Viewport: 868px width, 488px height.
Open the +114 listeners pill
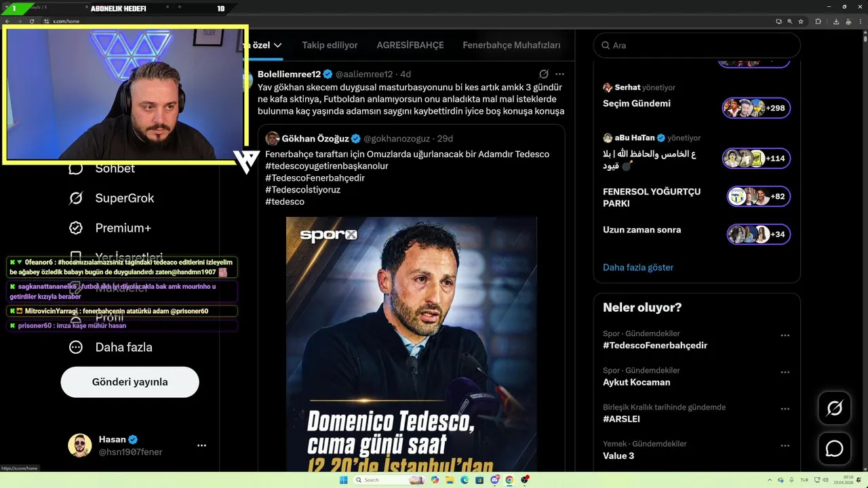pyautogui.click(x=756, y=159)
